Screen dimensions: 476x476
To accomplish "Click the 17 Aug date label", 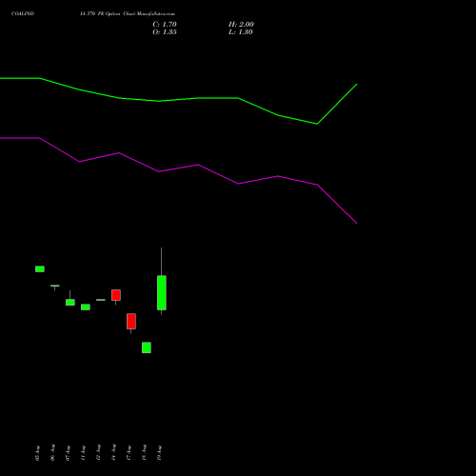I will tap(129, 453).
